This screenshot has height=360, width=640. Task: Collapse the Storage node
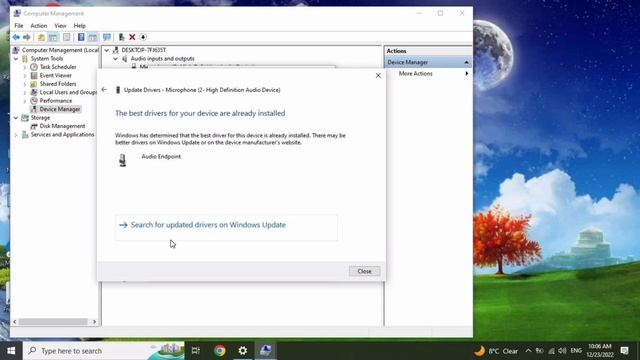point(16,118)
